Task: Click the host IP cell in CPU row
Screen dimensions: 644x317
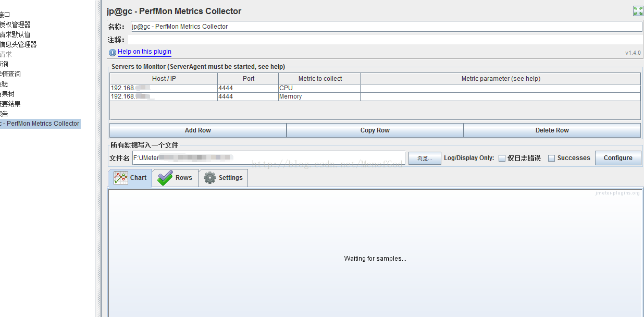Action: pos(164,88)
